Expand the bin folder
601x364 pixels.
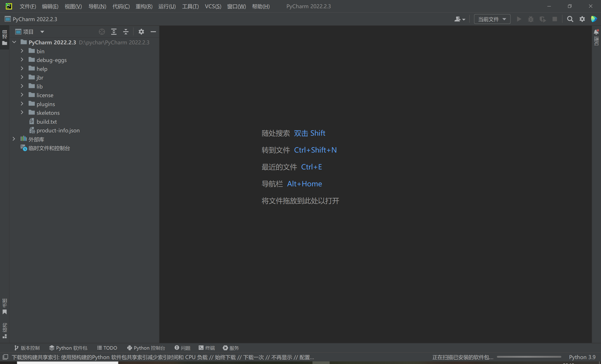coord(22,51)
